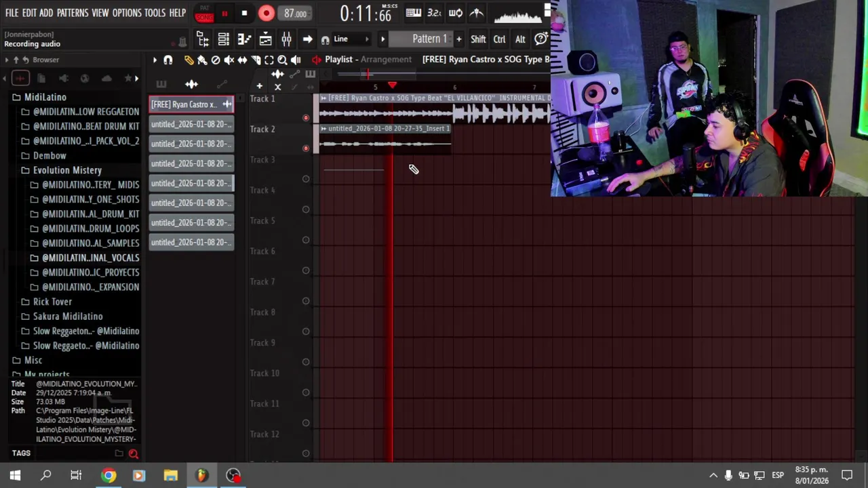Click the red playhead marker on timeline
Viewport: 868px width, 488px height.
[x=392, y=85]
